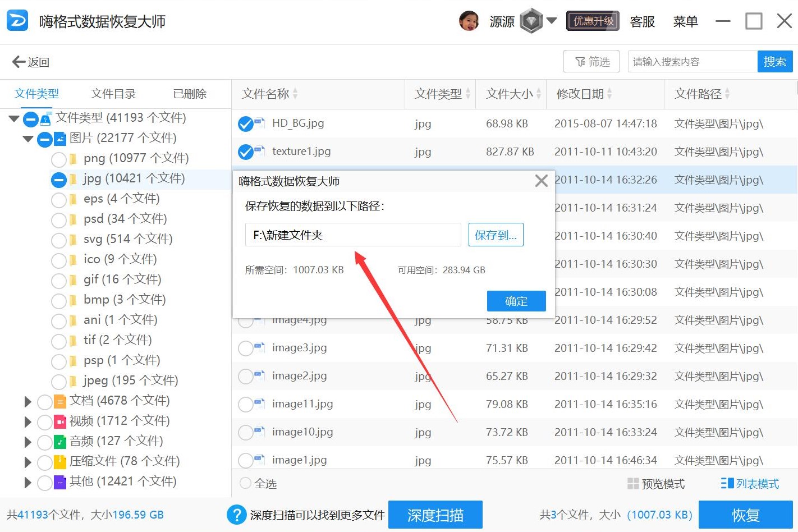The width and height of the screenshot is (798, 532).
Task: Click the orange documents category icon
Action: pyautogui.click(x=60, y=401)
